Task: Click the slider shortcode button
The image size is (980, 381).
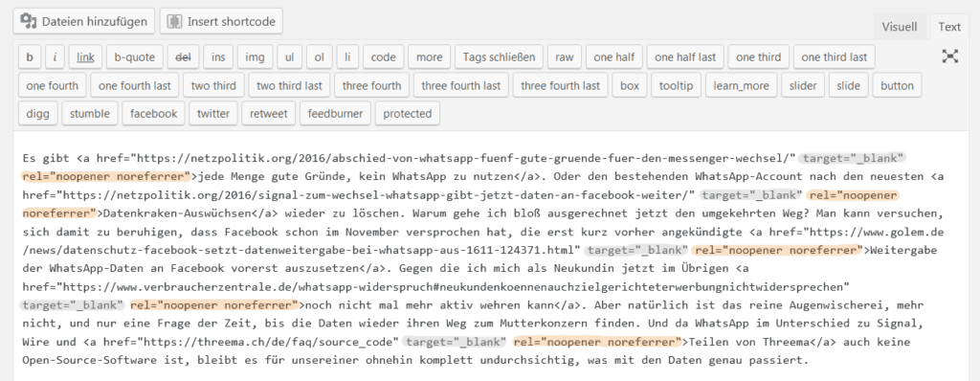Action: coord(803,86)
